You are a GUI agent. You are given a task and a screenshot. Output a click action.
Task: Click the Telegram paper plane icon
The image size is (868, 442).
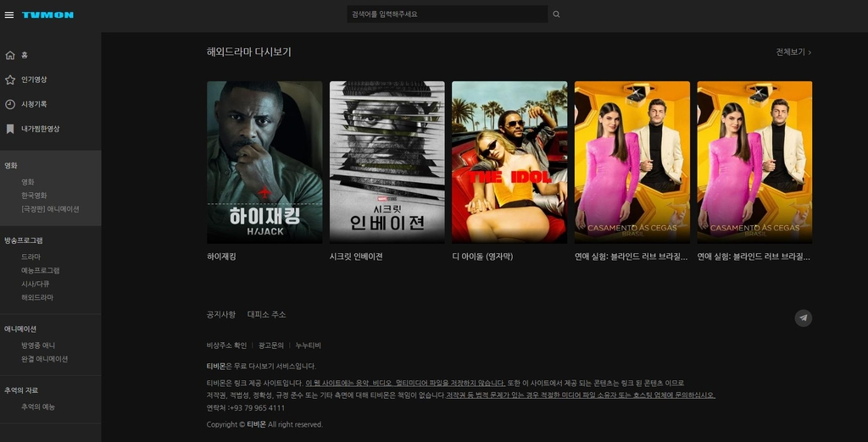[x=803, y=318]
